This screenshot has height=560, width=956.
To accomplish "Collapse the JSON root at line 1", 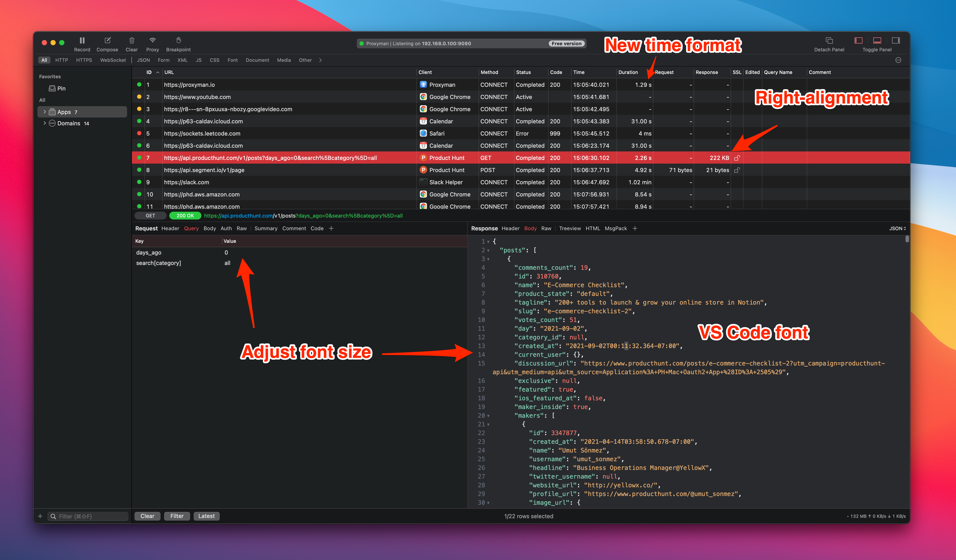I will [488, 242].
